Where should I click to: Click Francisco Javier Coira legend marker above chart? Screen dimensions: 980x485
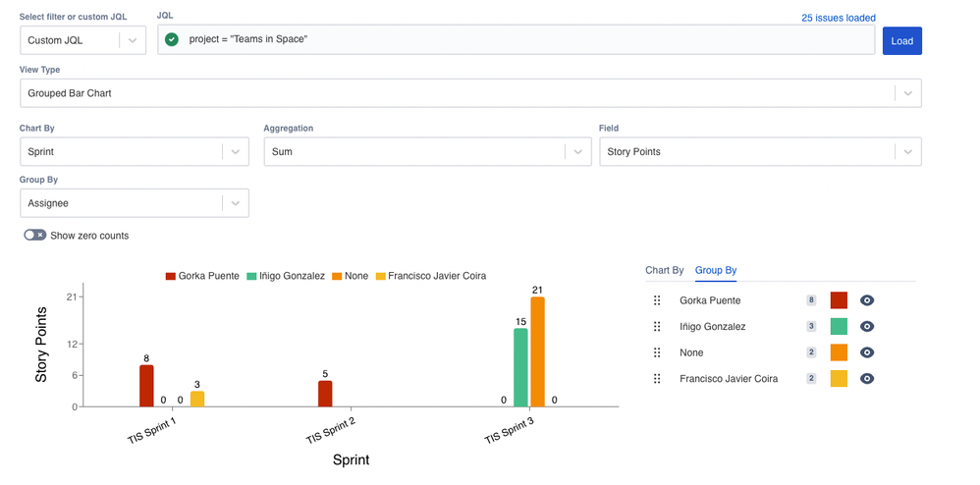point(380,276)
